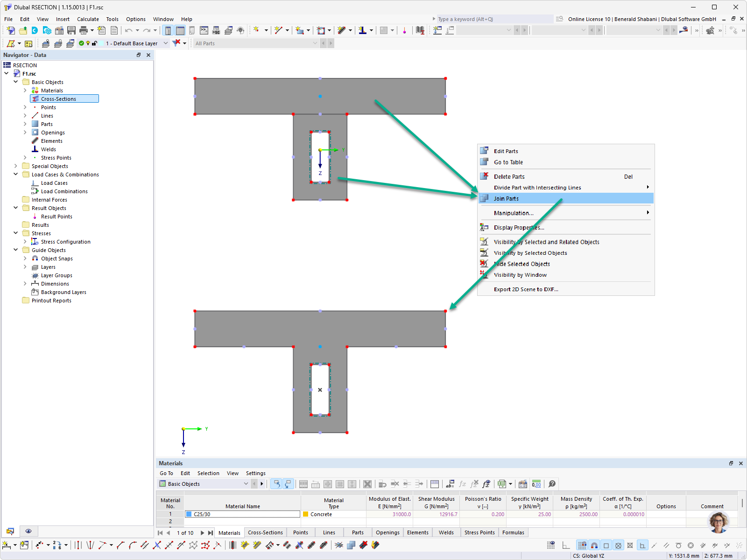Click the Material Name cell C25/30
The image size is (747, 560).
243,514
